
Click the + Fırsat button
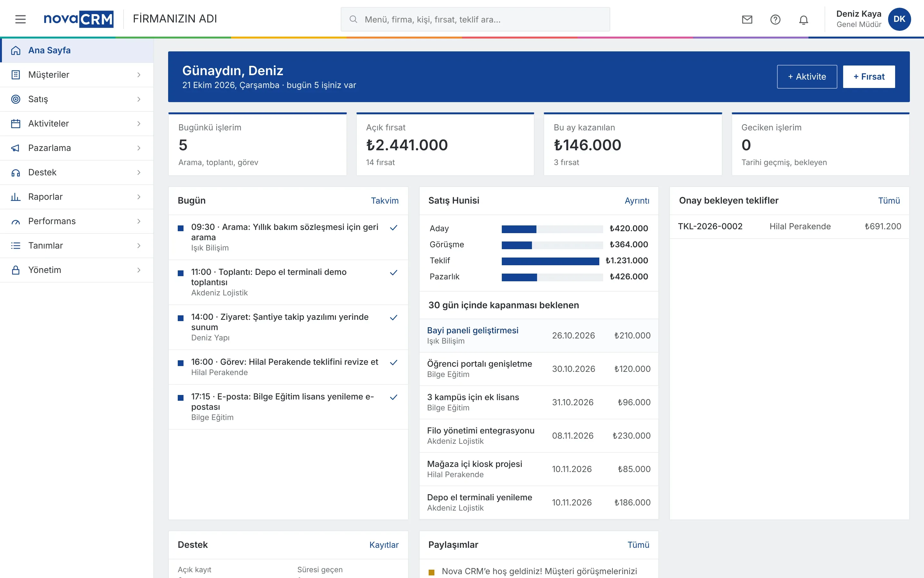868,76
